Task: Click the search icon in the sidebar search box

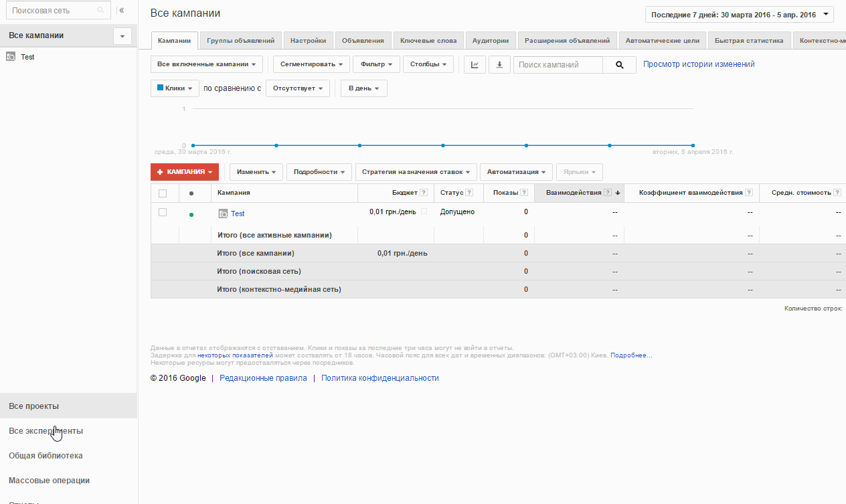Action: click(x=100, y=11)
